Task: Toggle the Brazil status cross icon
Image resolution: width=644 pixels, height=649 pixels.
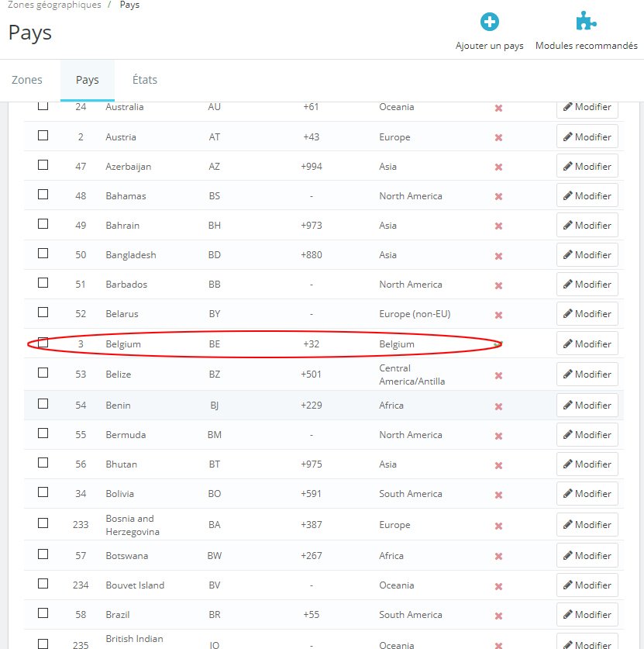Action: pos(498,616)
